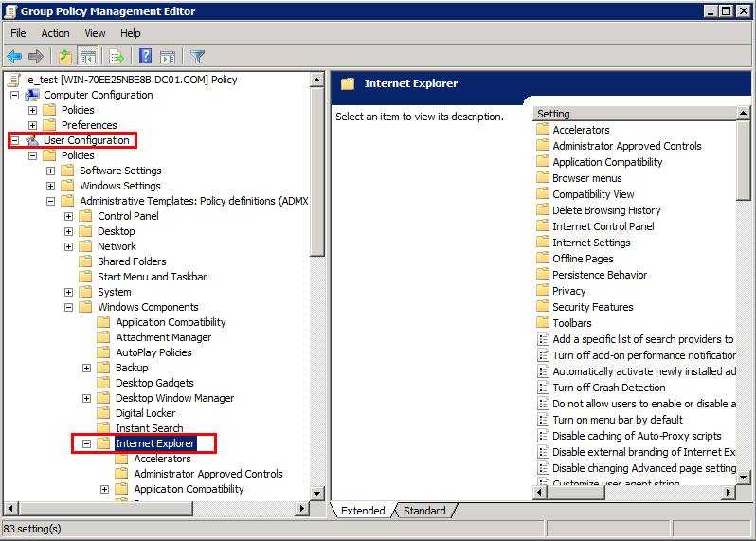Expand the Desktop Window Manager node
Viewport: 756px width, 541px height.
87,398
